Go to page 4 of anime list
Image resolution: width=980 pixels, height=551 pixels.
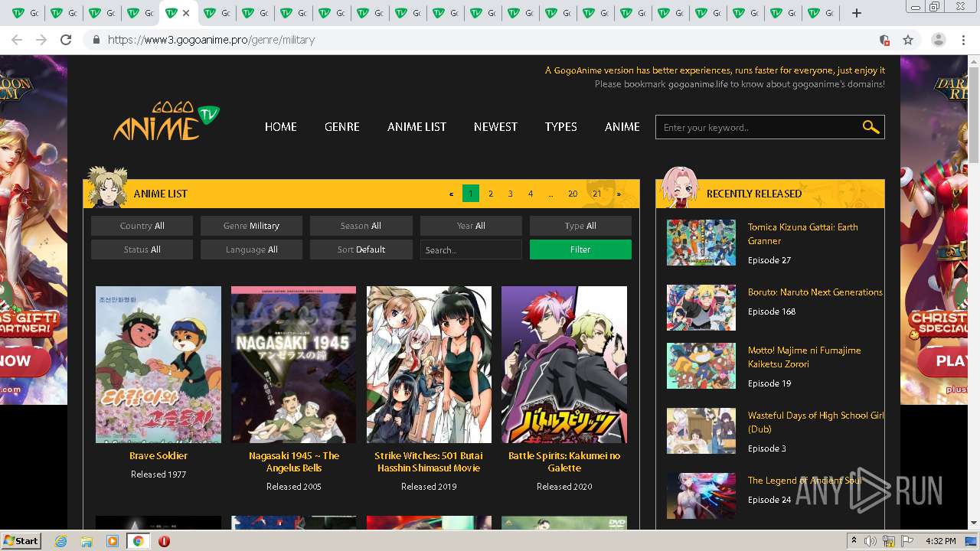531,194
